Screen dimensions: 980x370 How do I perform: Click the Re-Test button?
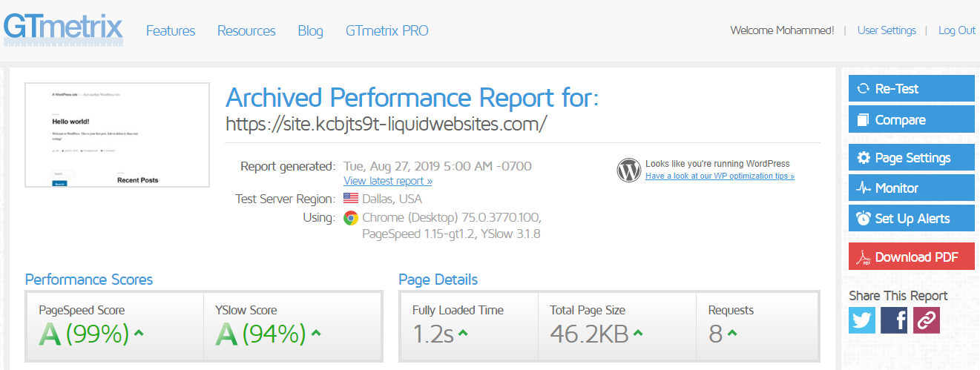coord(912,89)
